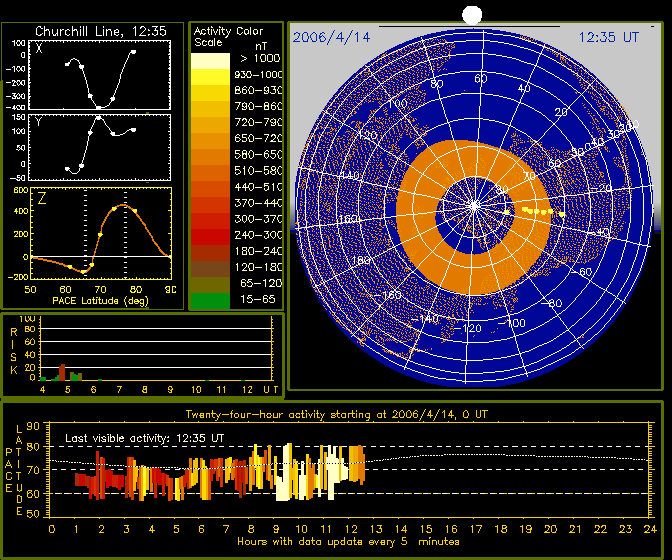Click the 2006/4/14 date label on map

(331, 37)
